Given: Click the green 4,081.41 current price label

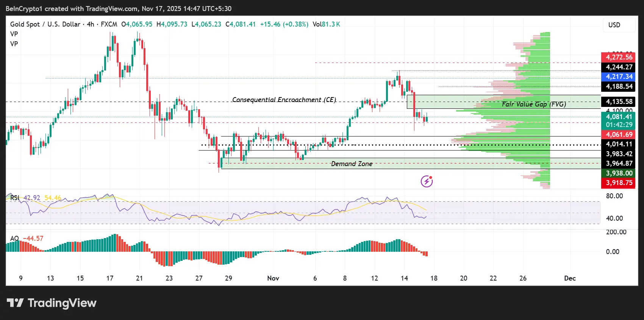Looking at the screenshot, I should coord(619,117).
